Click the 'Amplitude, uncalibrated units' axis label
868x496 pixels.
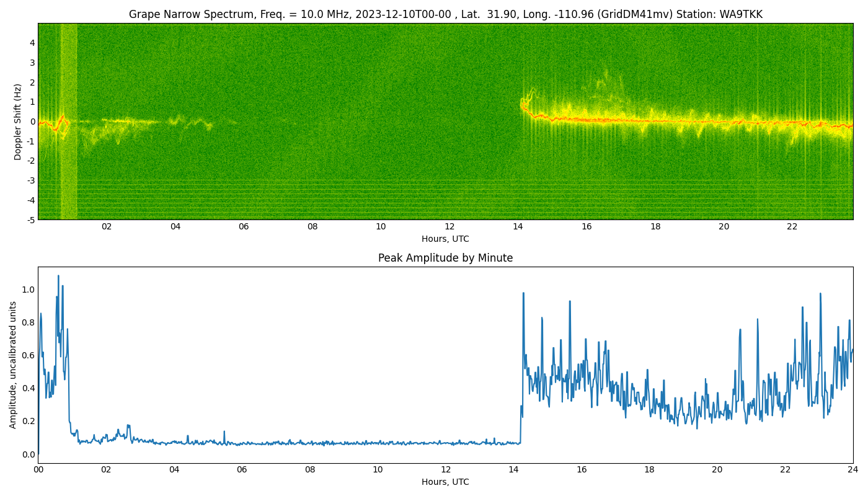pyautogui.click(x=13, y=365)
